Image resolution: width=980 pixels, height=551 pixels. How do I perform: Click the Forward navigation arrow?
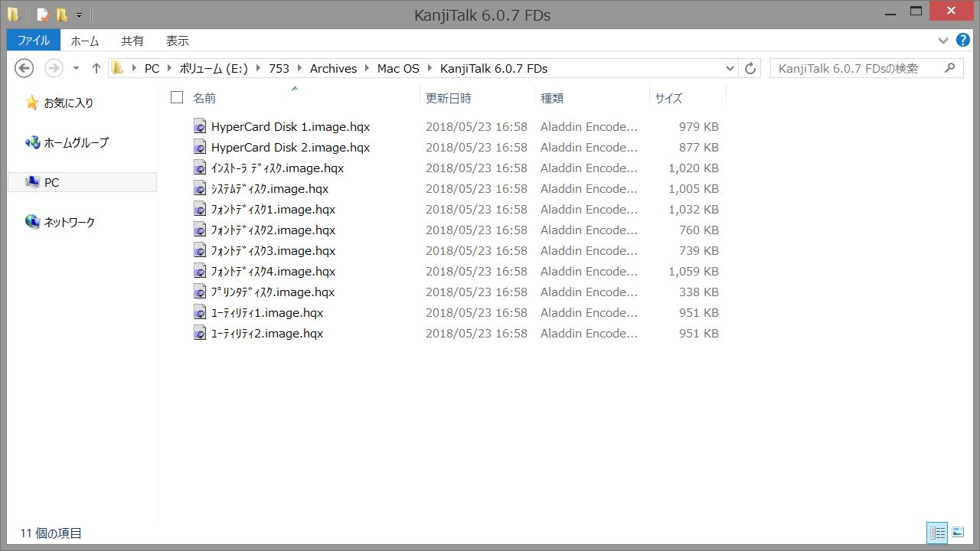[x=54, y=68]
